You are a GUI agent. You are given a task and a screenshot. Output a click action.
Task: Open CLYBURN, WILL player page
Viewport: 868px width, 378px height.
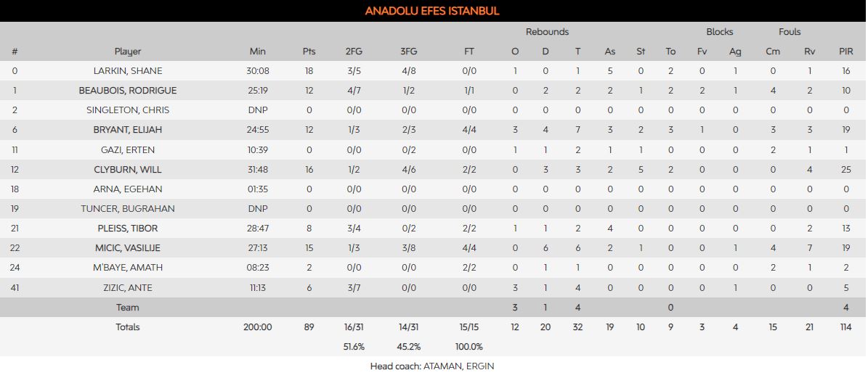tap(128, 170)
